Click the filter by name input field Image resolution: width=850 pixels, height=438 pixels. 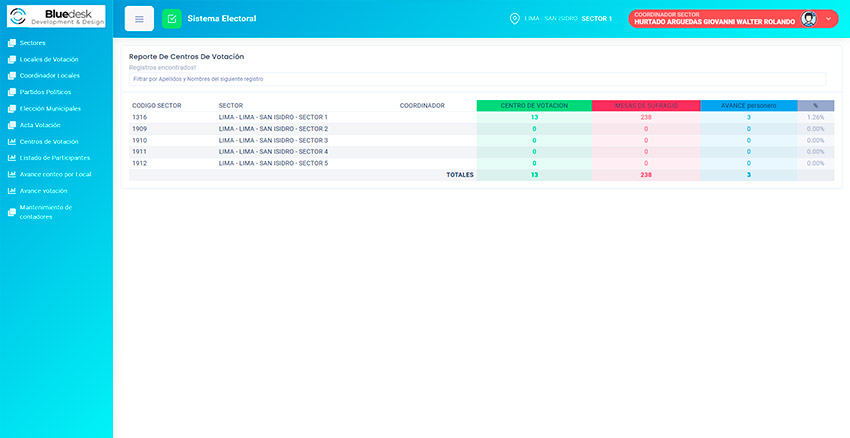477,78
